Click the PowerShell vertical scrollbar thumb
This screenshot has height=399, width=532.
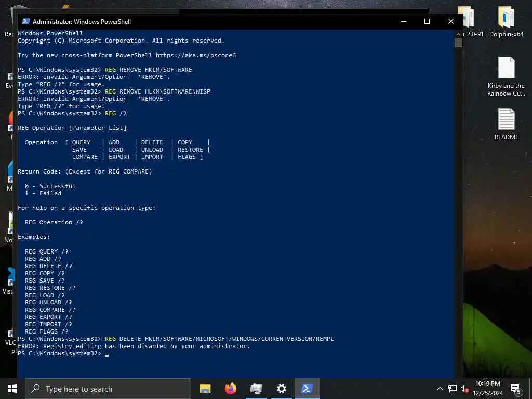(458, 43)
